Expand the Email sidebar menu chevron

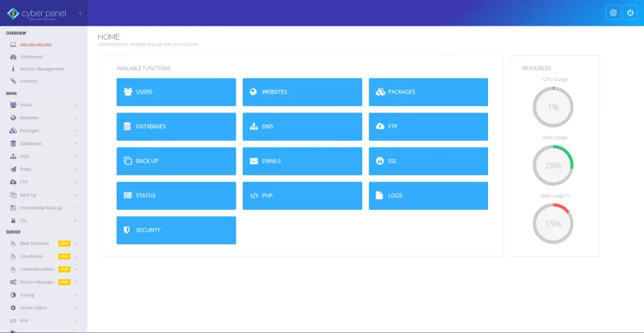coord(75,170)
